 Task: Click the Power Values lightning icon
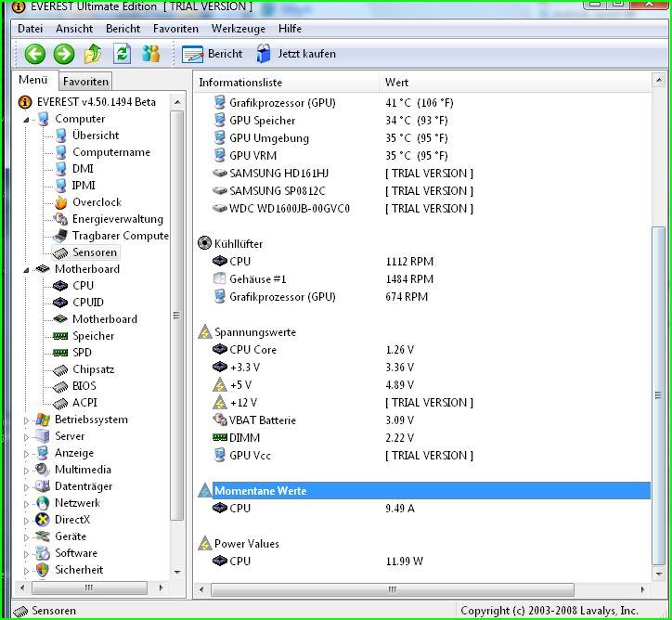205,543
